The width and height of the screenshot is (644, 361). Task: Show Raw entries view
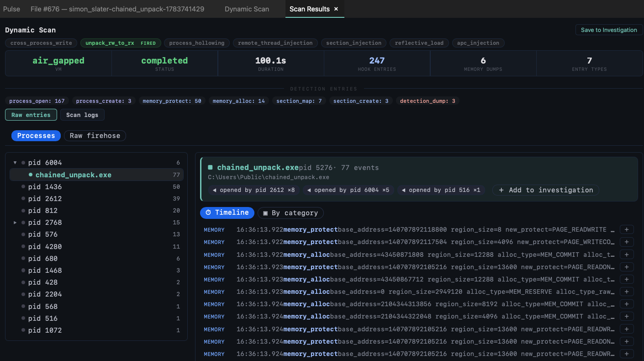[x=31, y=115]
